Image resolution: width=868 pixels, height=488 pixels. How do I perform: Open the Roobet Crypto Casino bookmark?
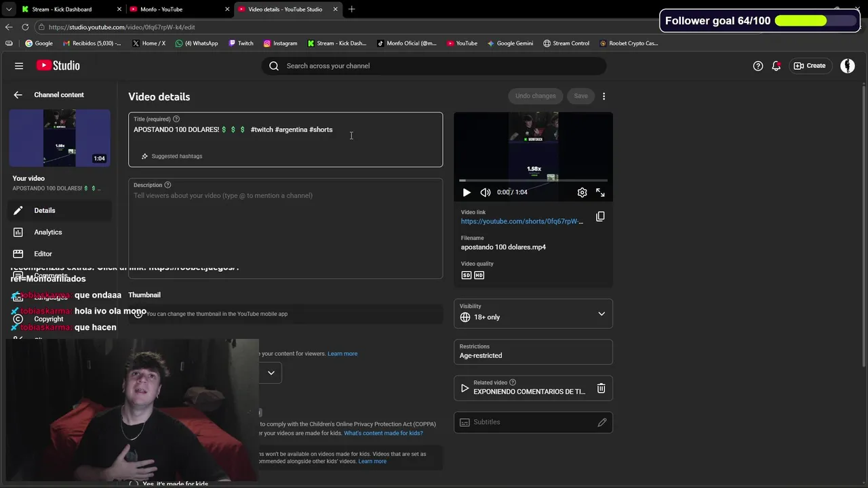(x=629, y=43)
